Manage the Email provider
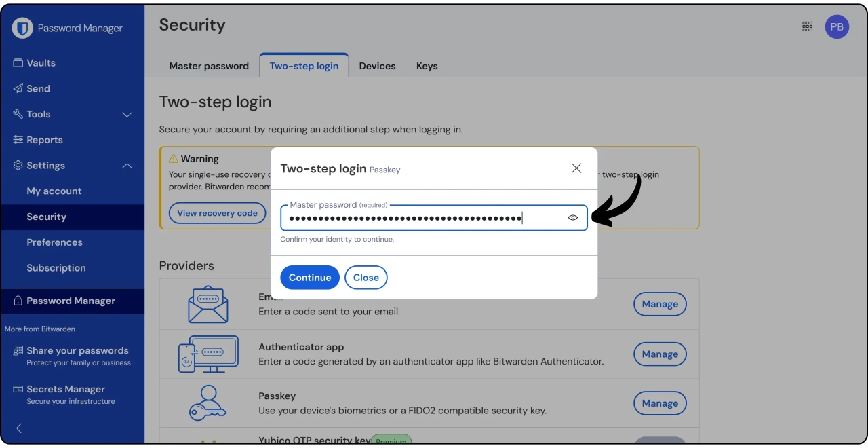Image resolution: width=868 pixels, height=448 pixels. (660, 304)
